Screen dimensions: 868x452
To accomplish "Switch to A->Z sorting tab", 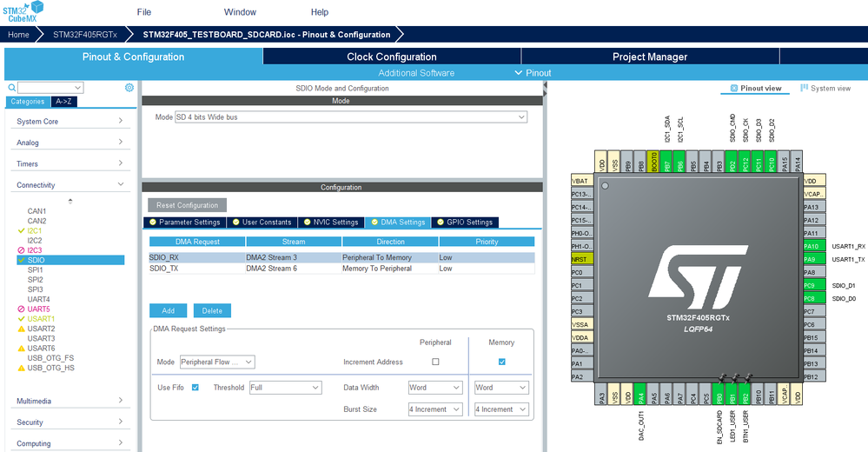I will (x=63, y=102).
